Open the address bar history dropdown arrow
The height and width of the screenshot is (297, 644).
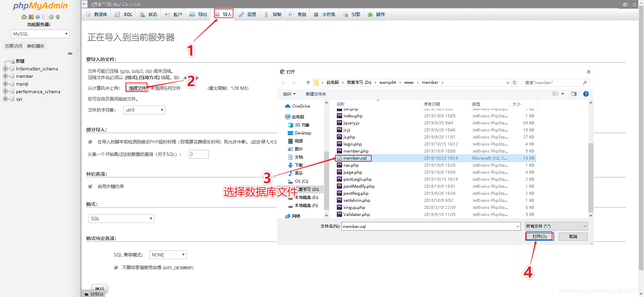click(507, 82)
